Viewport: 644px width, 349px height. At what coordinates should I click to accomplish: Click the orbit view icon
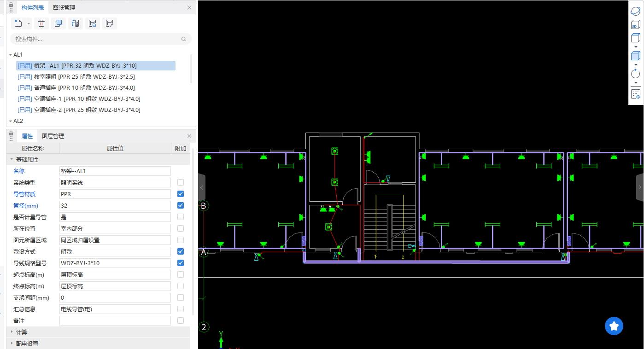coord(636,12)
